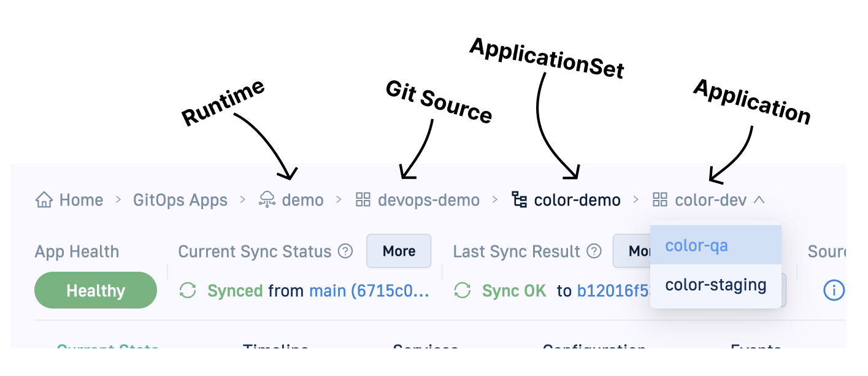Click the sync arrows icon beside Sync OK
Image resolution: width=868 pixels, height=376 pixels.
(463, 291)
